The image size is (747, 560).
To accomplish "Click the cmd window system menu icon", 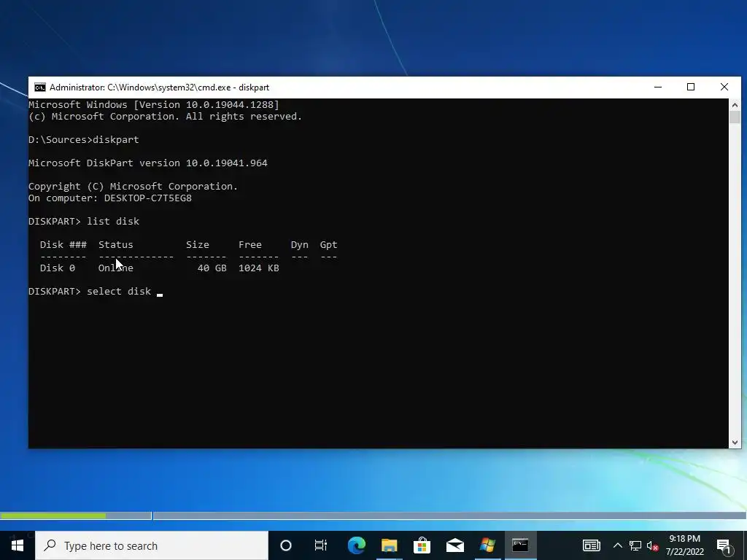I will [x=40, y=87].
